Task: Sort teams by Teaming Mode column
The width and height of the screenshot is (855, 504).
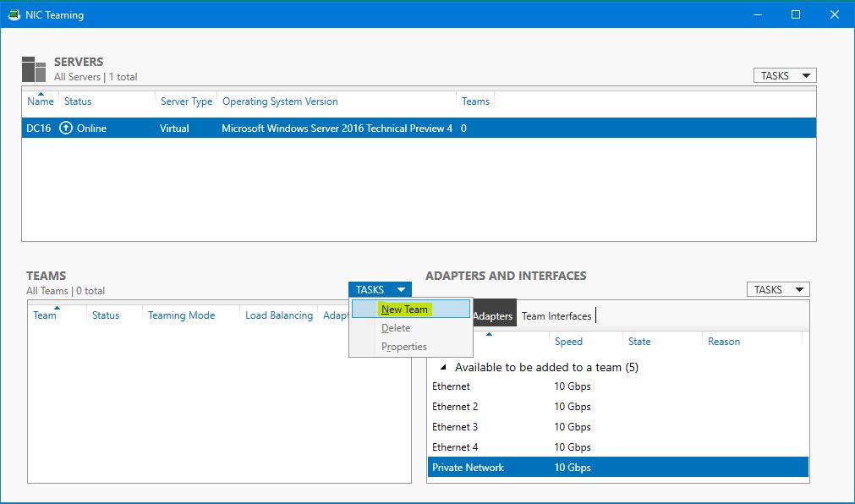Action: pos(182,315)
